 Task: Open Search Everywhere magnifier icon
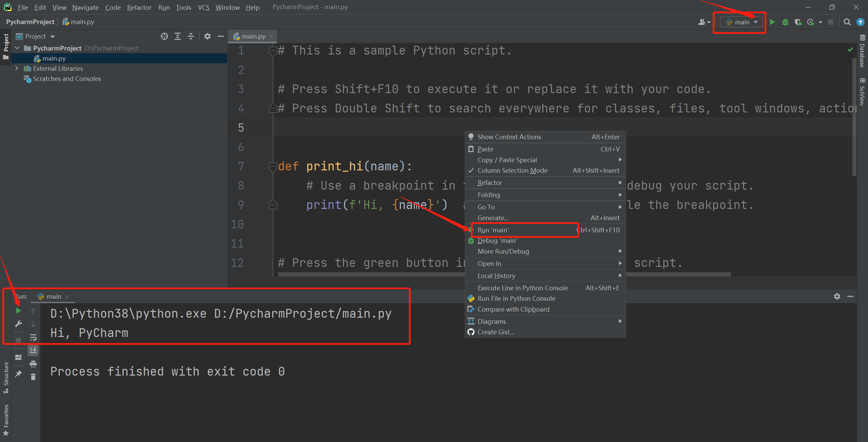pyautogui.click(x=847, y=22)
